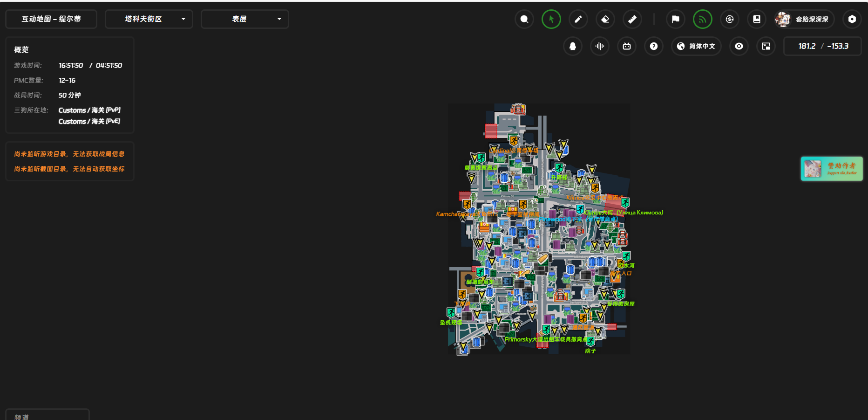Viewport: 868px width, 420px height.
Task: Select the eraser tool
Action: point(605,19)
